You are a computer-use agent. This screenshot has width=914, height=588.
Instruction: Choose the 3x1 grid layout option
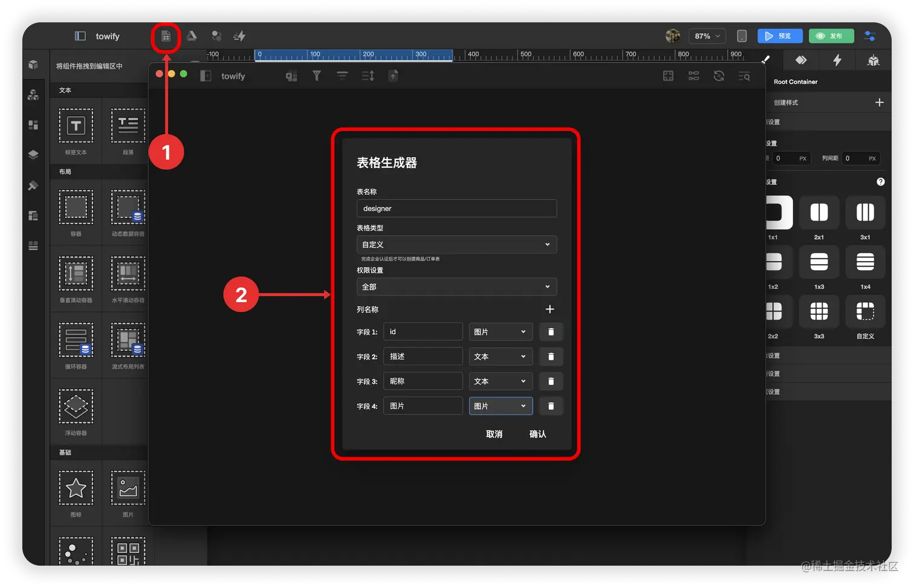865,212
